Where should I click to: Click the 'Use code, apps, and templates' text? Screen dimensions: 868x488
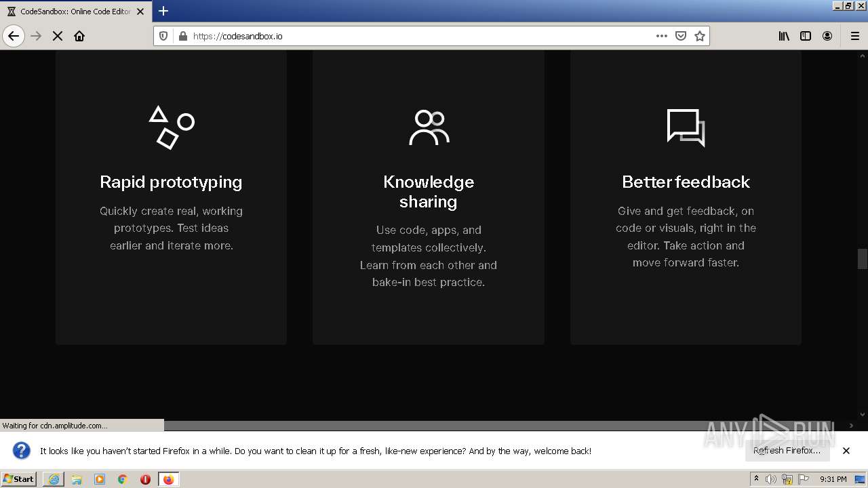click(x=429, y=256)
